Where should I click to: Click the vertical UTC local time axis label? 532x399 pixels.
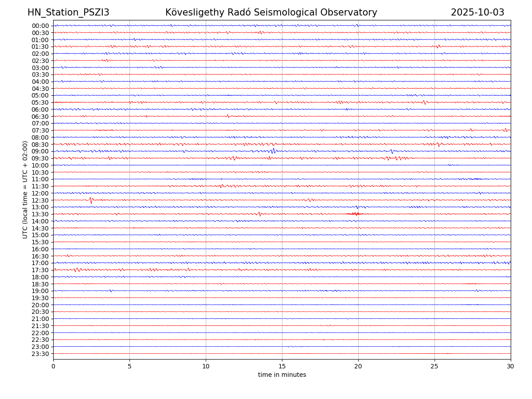tap(25, 189)
